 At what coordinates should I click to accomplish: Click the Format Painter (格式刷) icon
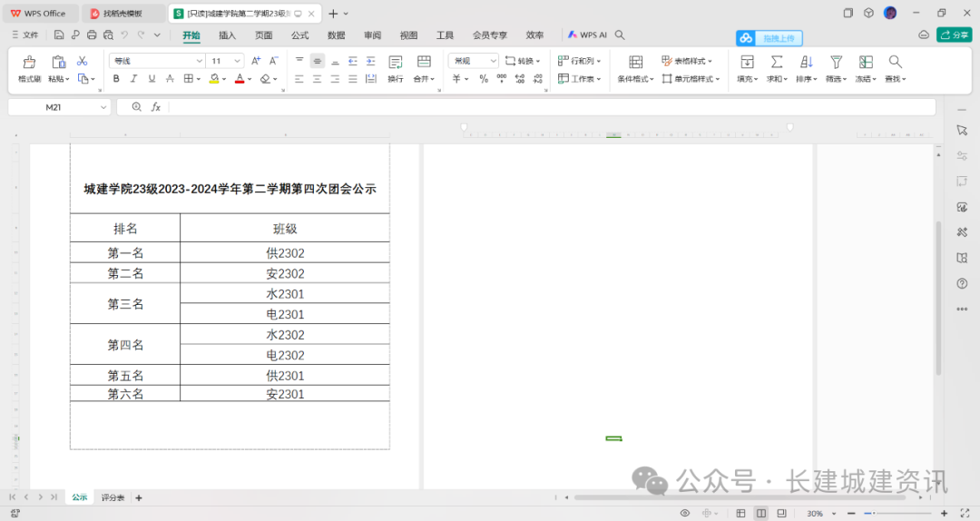tap(29, 62)
